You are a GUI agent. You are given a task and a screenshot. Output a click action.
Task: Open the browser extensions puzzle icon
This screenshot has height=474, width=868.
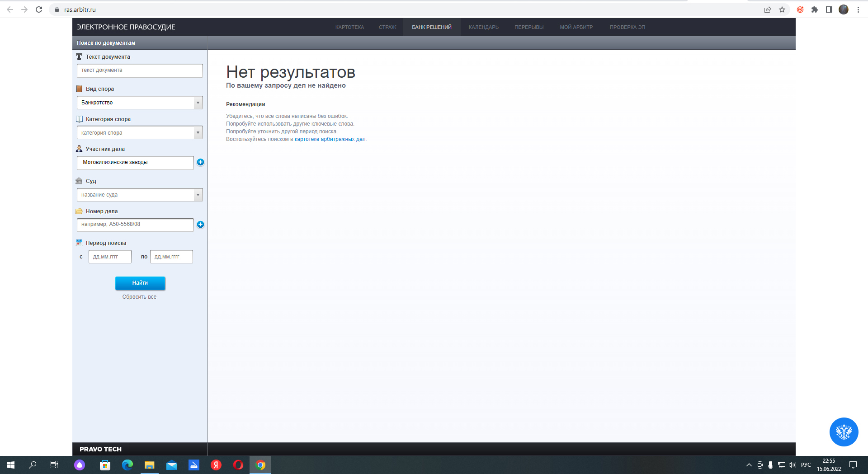(x=815, y=9)
